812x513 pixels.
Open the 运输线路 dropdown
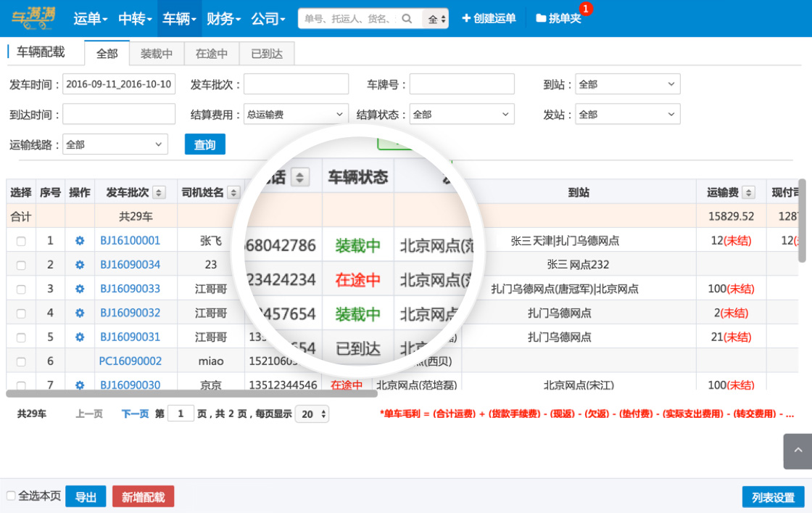tap(115, 144)
